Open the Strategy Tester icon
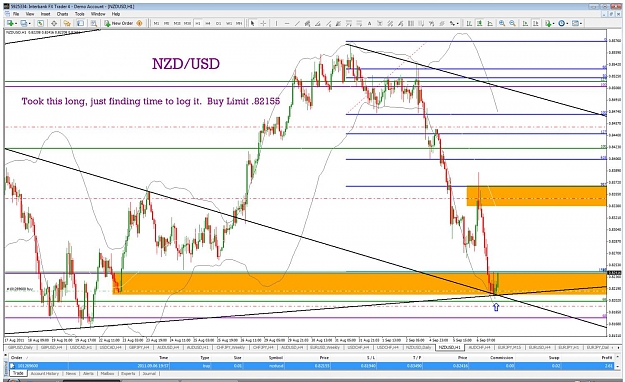Image resolution: width=625 pixels, height=382 pixels. point(94,24)
